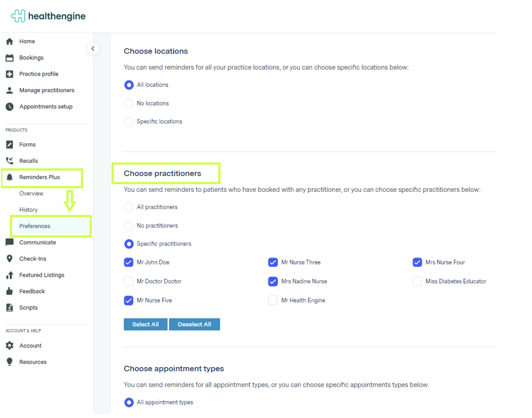Uncheck the Mr John Doe checkbox

click(129, 262)
